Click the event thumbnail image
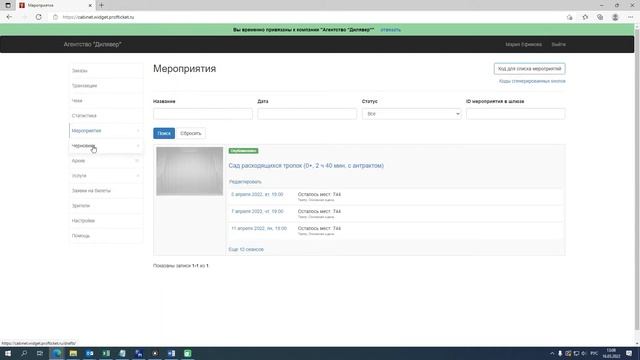640x360 pixels. point(189,171)
